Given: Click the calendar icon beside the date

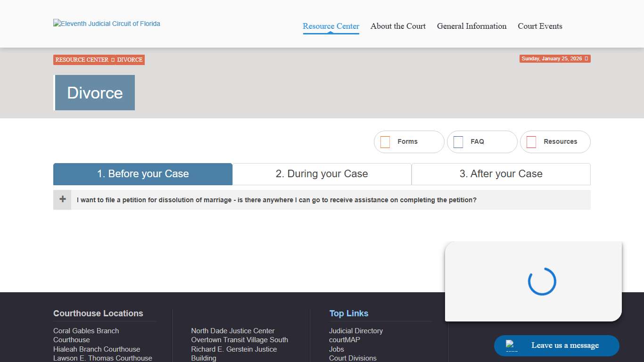Looking at the screenshot, I should point(586,59).
